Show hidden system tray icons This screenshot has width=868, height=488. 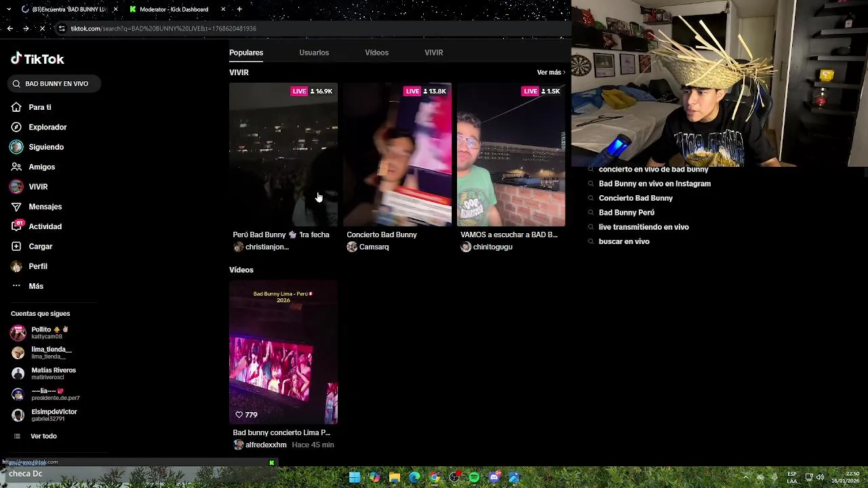(745, 476)
